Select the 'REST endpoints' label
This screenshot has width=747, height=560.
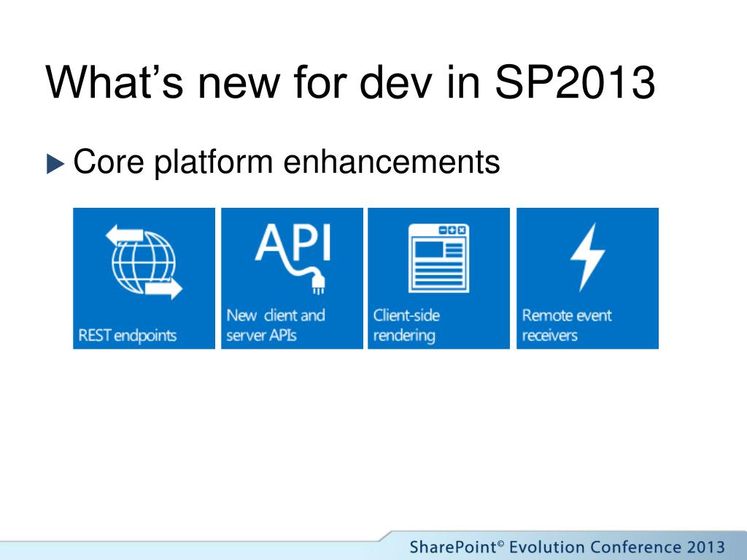coord(127,335)
